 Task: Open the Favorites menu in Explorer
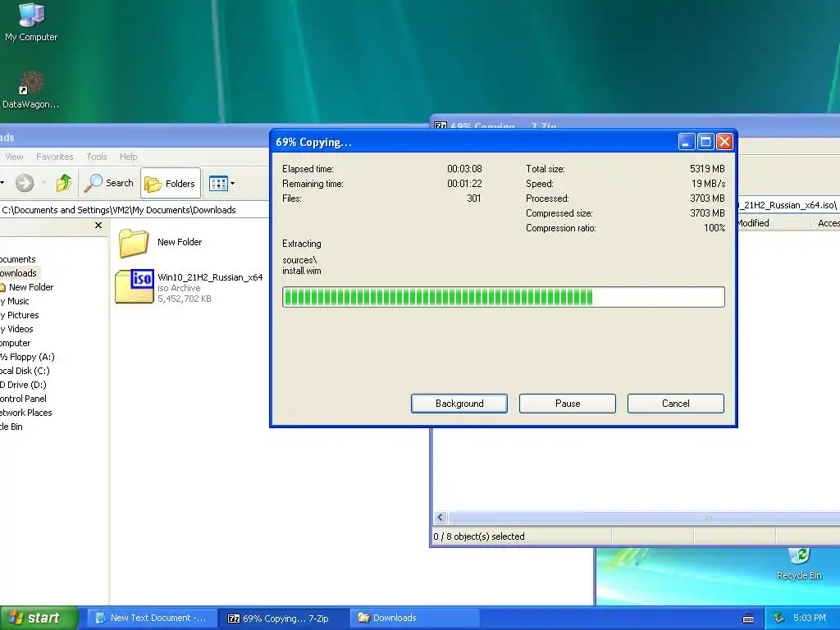55,157
